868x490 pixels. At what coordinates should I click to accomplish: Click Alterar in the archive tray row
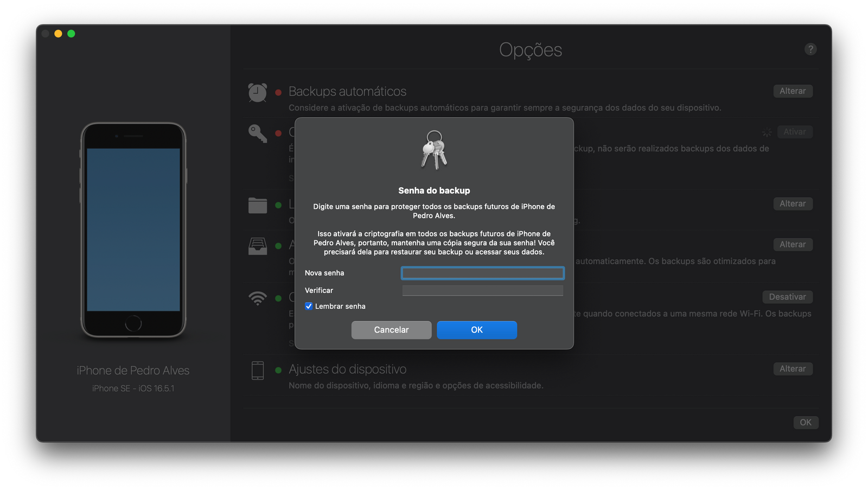point(793,245)
